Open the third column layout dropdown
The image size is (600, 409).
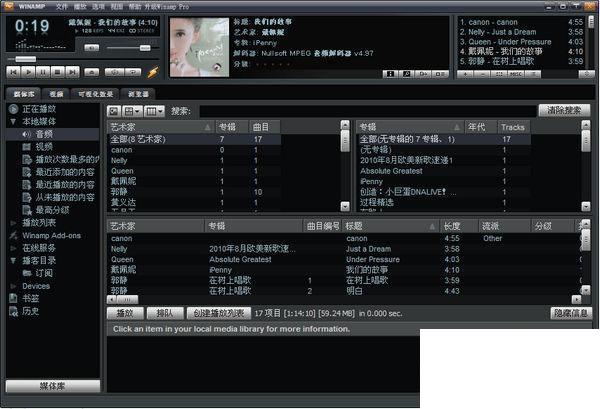(155, 111)
